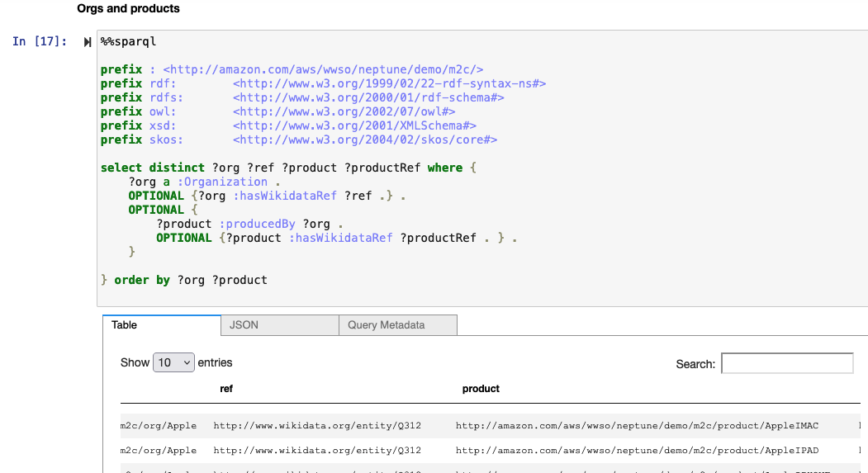The width and height of the screenshot is (868, 473).
Task: Select the Table results tab
Action: click(162, 325)
